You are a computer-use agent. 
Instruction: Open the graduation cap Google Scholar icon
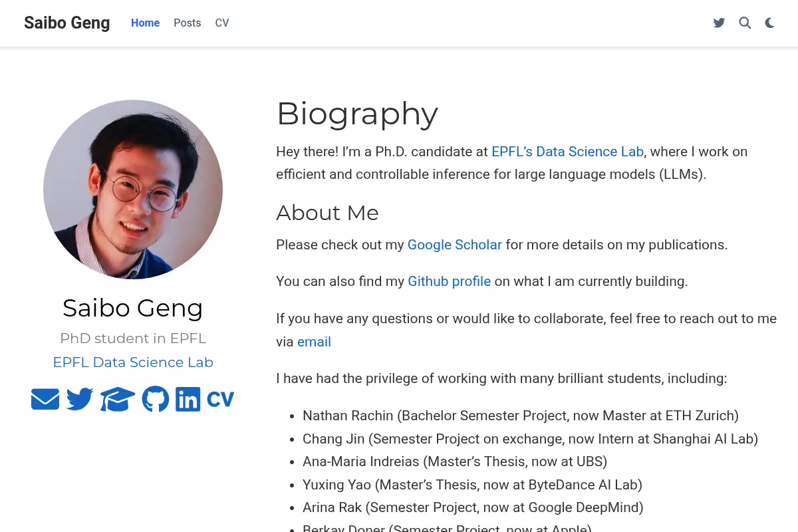click(118, 399)
